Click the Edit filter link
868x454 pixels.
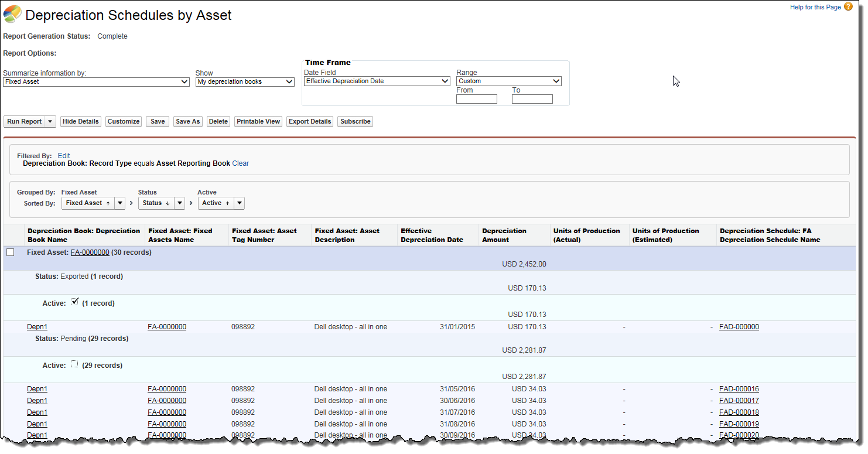[64, 156]
